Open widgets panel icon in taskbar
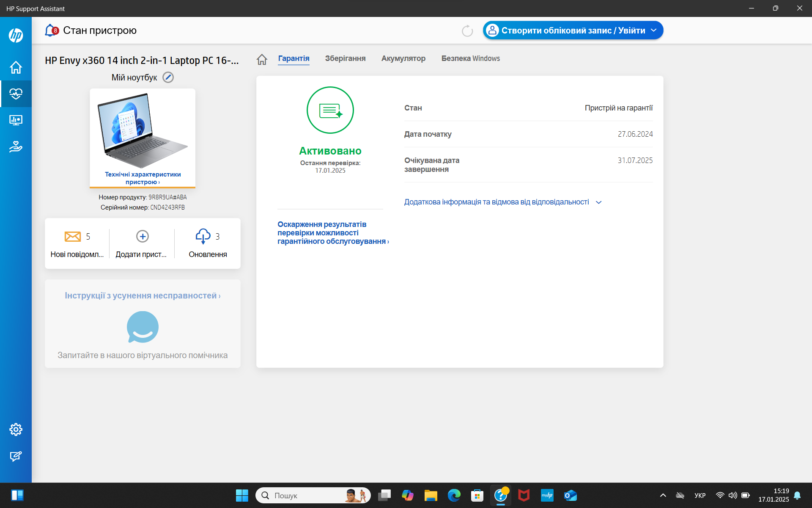Screen dimensions: 812x508 [x=17, y=495]
